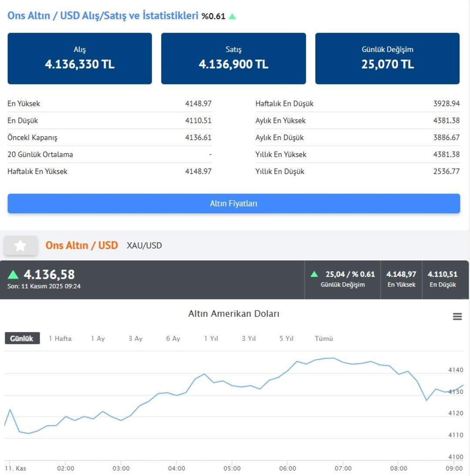The image size is (470, 476).
Task: Click the Satış price card
Action: (233, 58)
